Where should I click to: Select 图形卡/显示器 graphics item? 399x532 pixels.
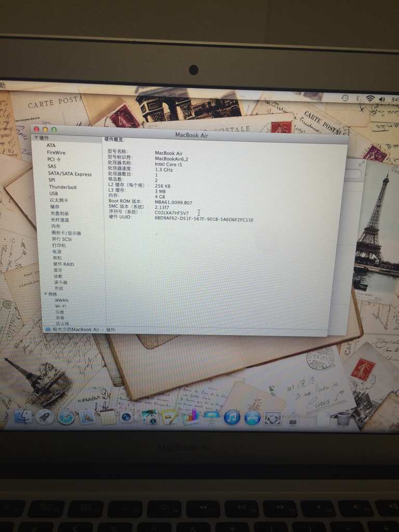click(66, 233)
